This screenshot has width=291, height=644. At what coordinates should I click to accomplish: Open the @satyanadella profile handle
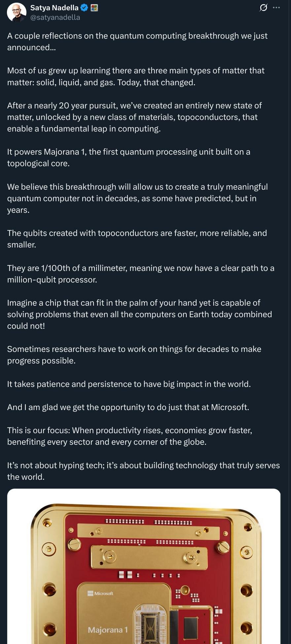55,17
